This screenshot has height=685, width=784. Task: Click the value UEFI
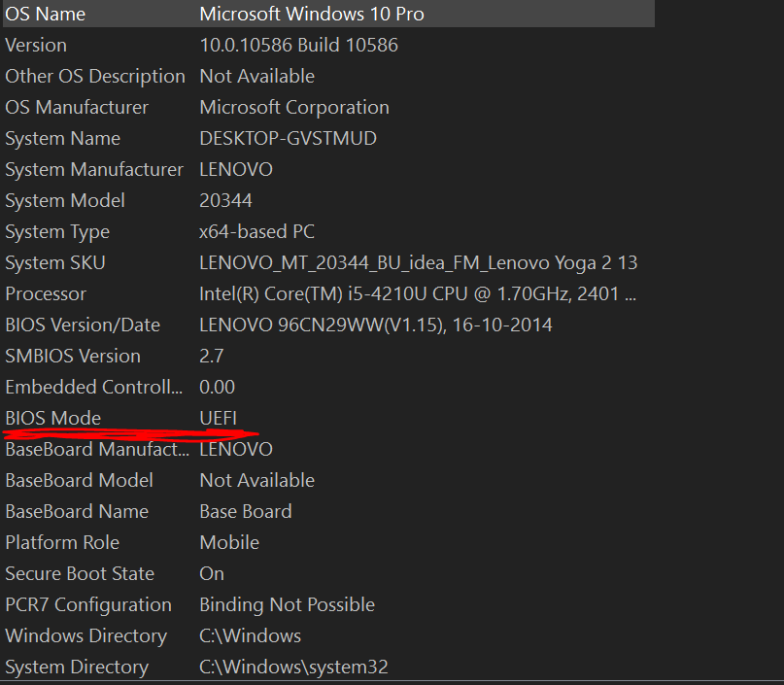(x=218, y=418)
